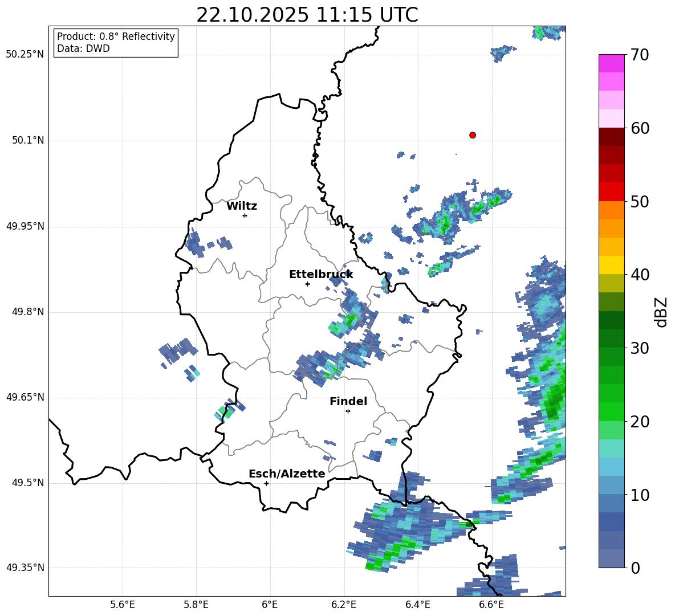Click the 5.6°E longitude label
The image size is (675, 616).
click(x=123, y=605)
